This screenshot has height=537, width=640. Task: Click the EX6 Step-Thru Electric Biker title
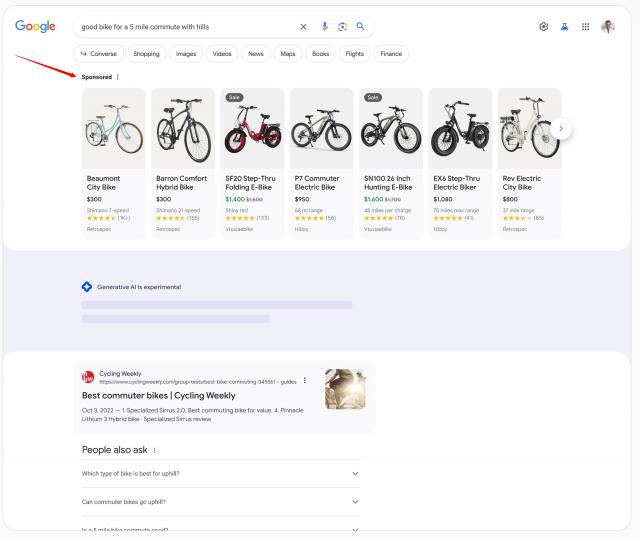tap(457, 183)
